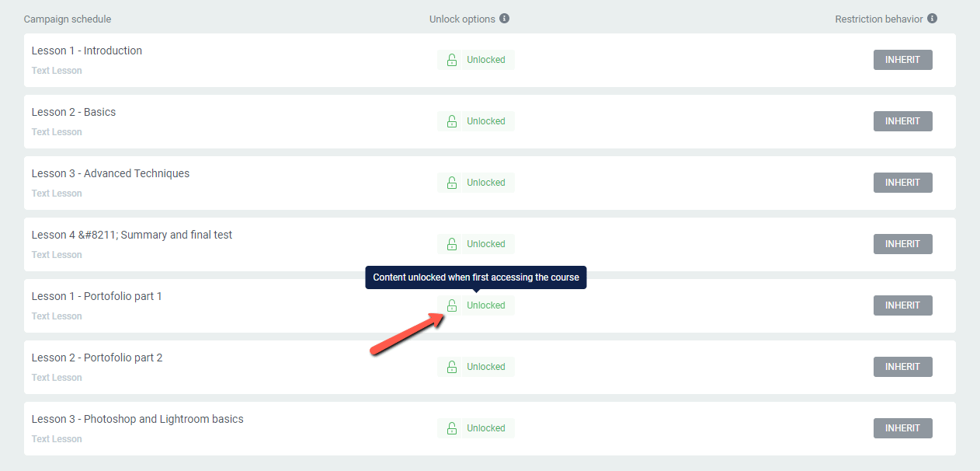The height and width of the screenshot is (471, 980).
Task: Click 'Text Lesson' label under Lesson 4 Summary and final test
Action: (57, 255)
